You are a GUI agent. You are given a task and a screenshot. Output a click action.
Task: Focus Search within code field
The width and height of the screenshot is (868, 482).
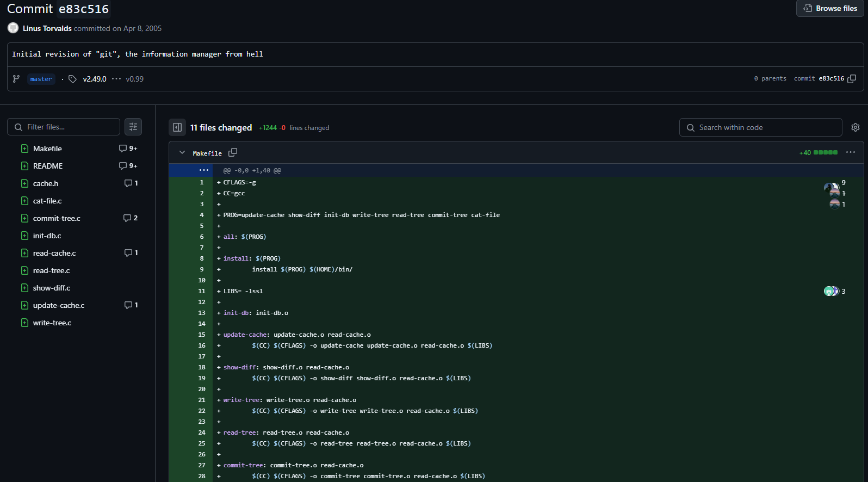coord(760,127)
